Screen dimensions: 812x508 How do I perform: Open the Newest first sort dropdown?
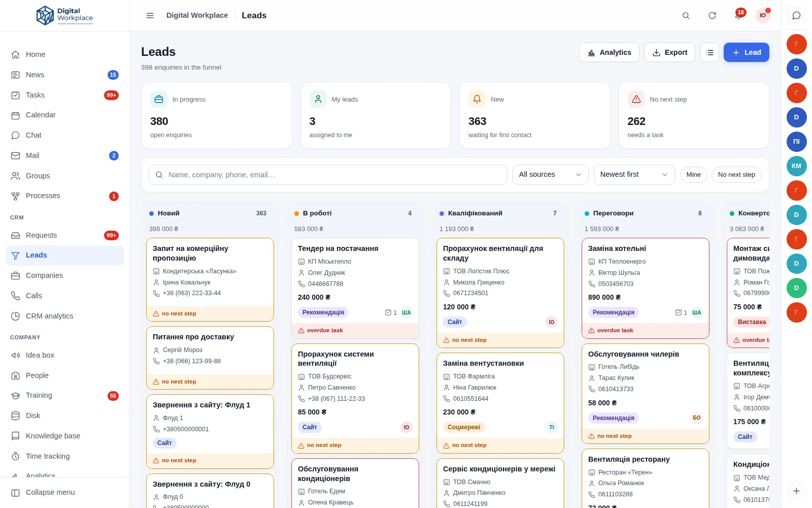point(634,175)
